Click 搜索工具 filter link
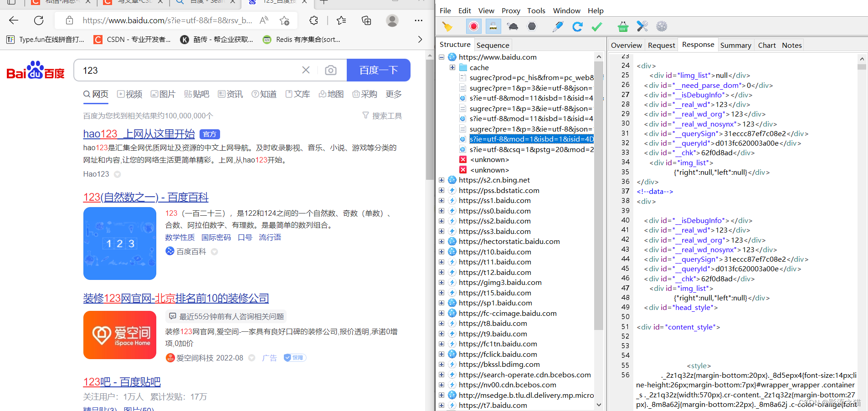The height and width of the screenshot is (411, 868). click(382, 116)
